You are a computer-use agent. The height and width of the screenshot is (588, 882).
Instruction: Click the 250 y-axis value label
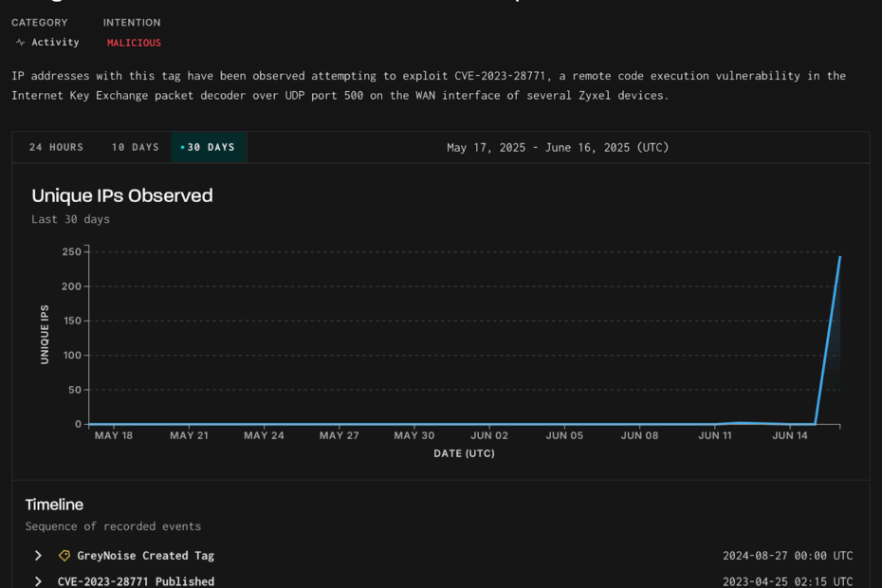(71, 252)
